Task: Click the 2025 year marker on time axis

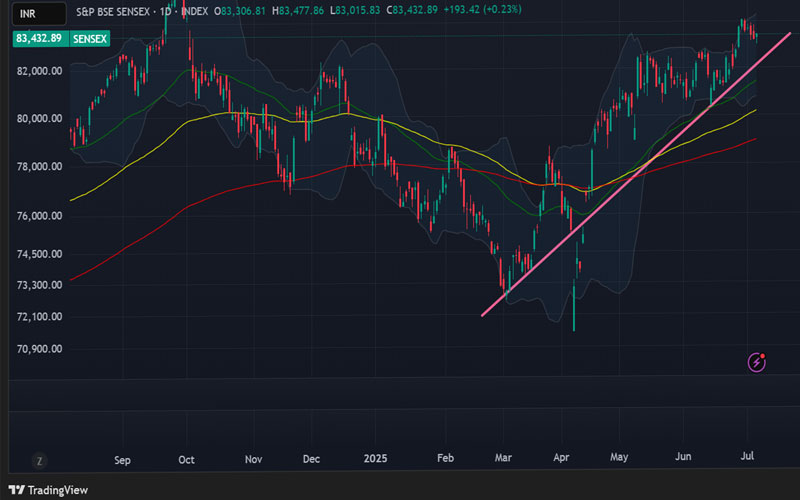Action: (374, 461)
